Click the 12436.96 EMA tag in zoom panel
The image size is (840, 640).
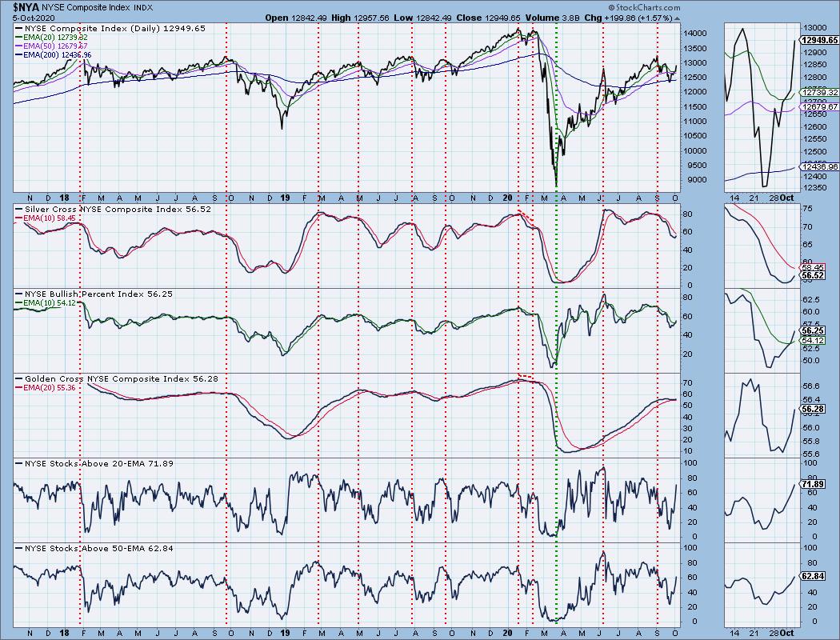tap(820, 166)
